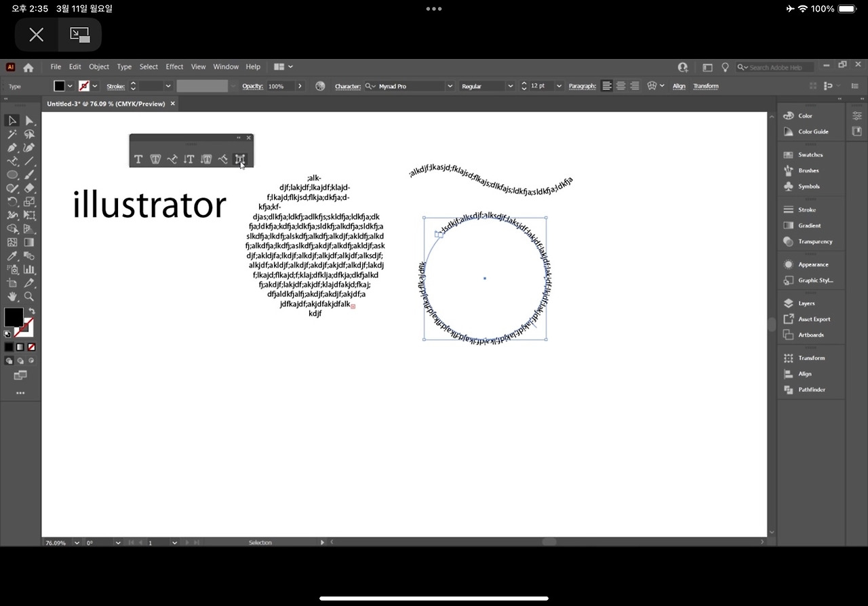Open fill color dropdown in control bar
Image resolution: width=868 pixels, height=606 pixels.
tap(70, 86)
